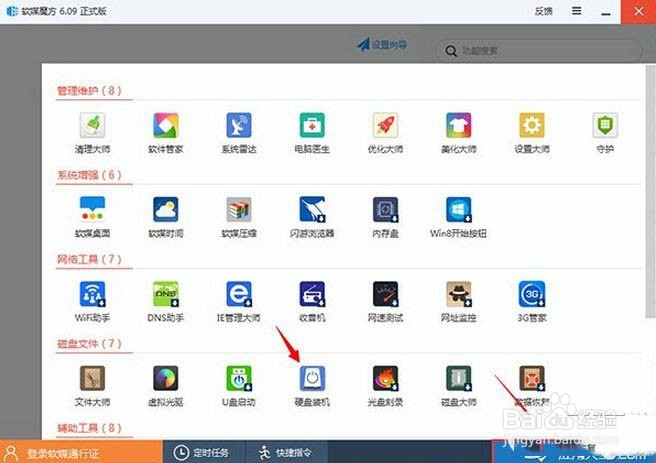Launch 优化大师 rocket icon
This screenshot has width=656, height=463.
pos(385,133)
